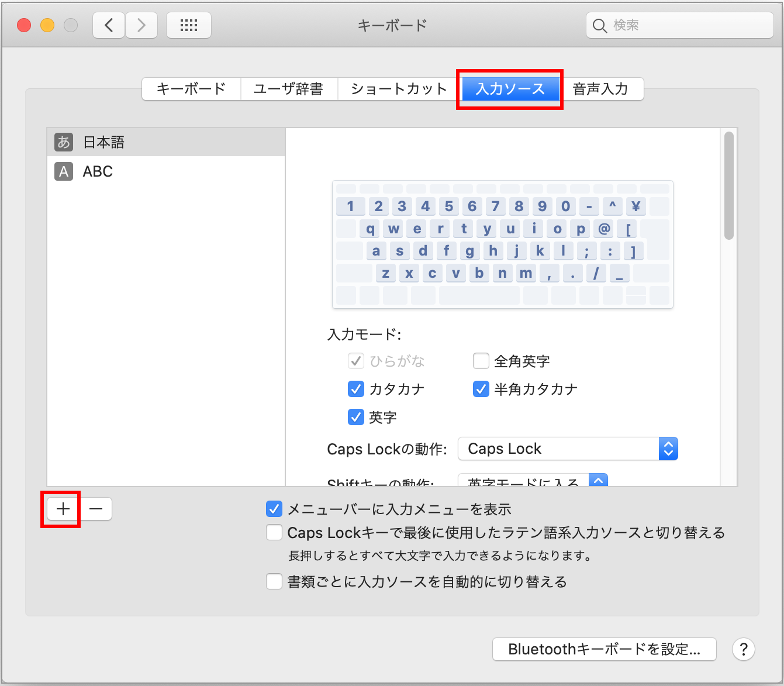Open the ショートカット tab
The height and width of the screenshot is (686, 784).
point(399,89)
